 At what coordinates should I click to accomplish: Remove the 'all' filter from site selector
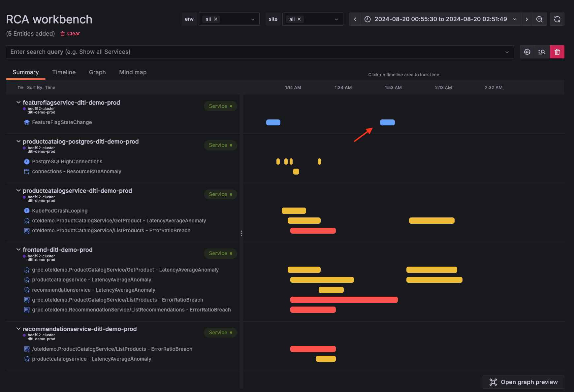click(299, 19)
